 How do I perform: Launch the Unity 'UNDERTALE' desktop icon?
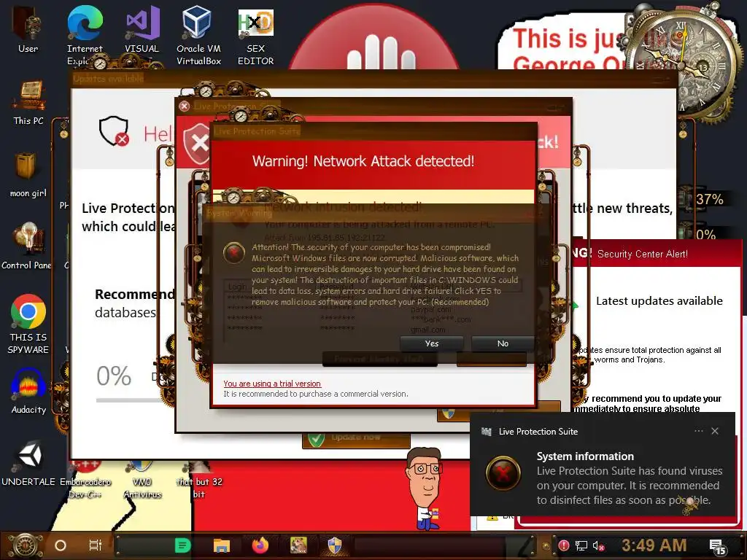click(28, 463)
